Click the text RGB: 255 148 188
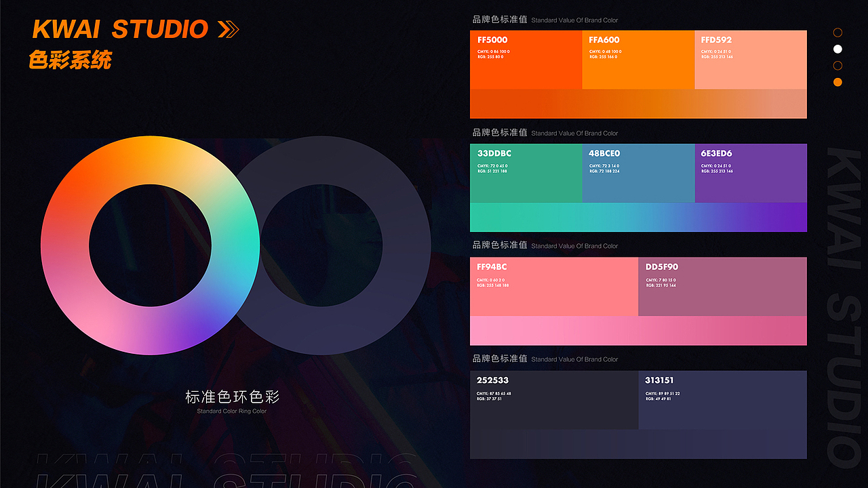Viewport: 868px width, 488px height. [x=493, y=285]
